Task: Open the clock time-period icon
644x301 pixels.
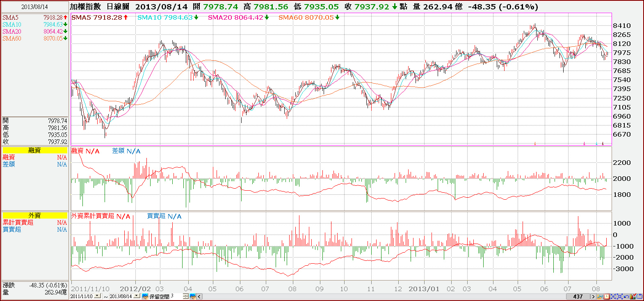Action: click(x=607, y=296)
